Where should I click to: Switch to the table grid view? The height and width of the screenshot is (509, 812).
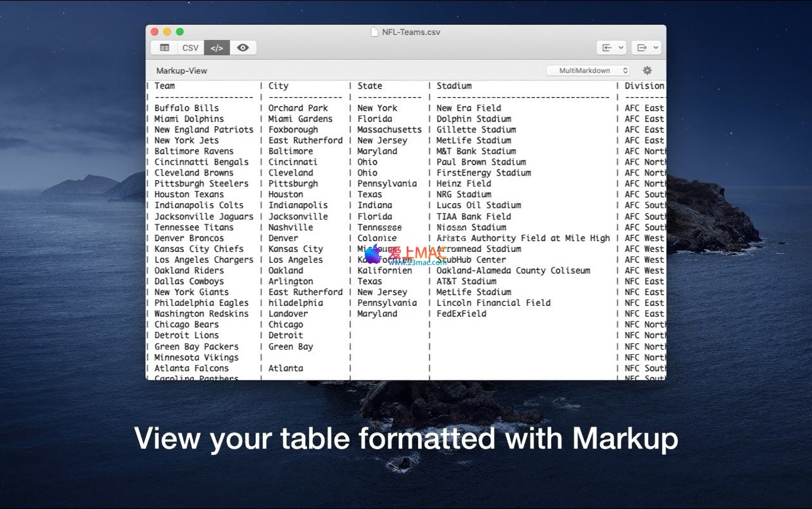(x=164, y=48)
